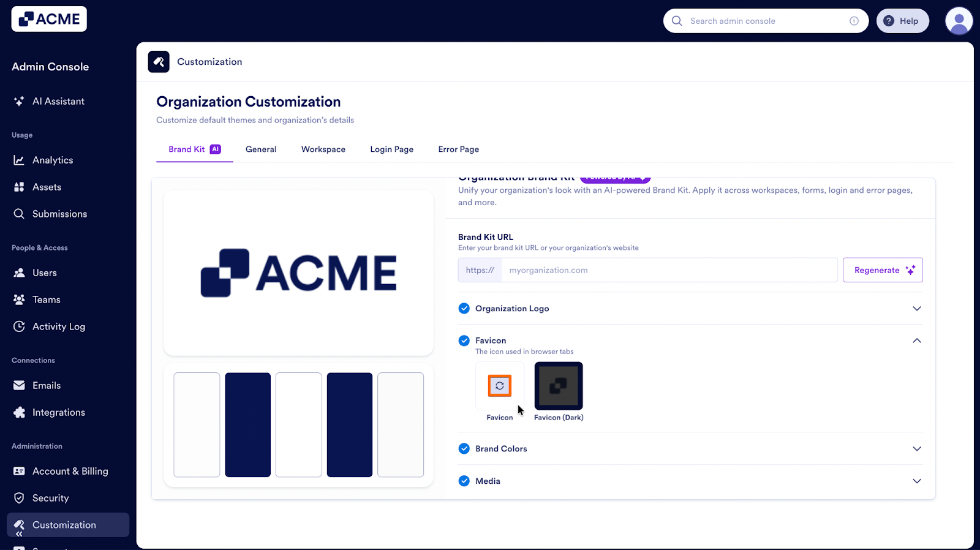
Task: Click the Activity Log clock icon
Action: (x=19, y=326)
